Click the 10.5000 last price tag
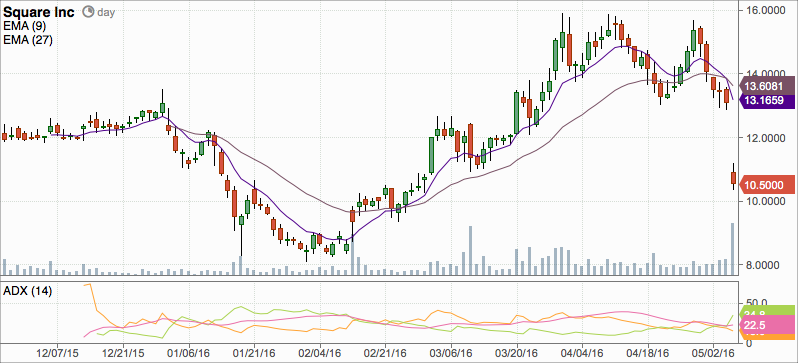 (767, 184)
